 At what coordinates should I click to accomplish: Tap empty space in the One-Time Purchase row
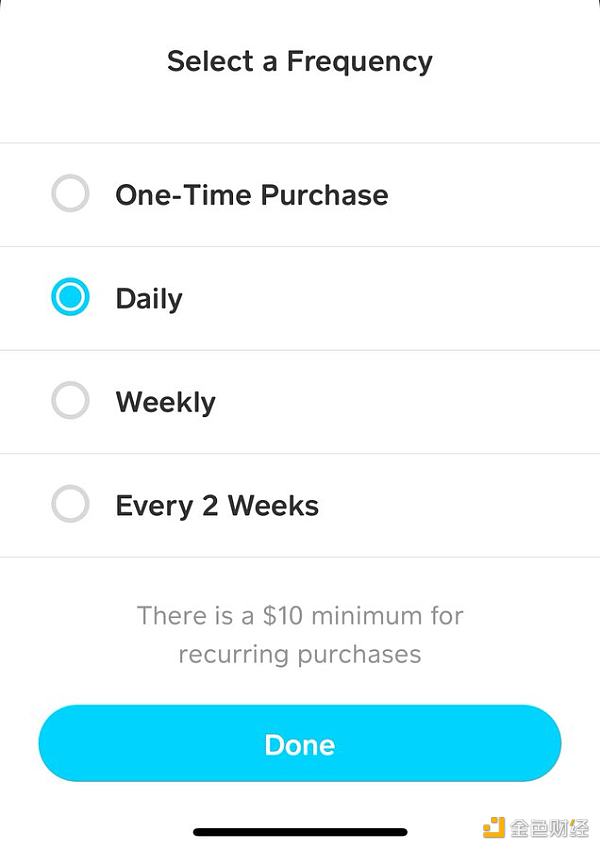point(490,194)
